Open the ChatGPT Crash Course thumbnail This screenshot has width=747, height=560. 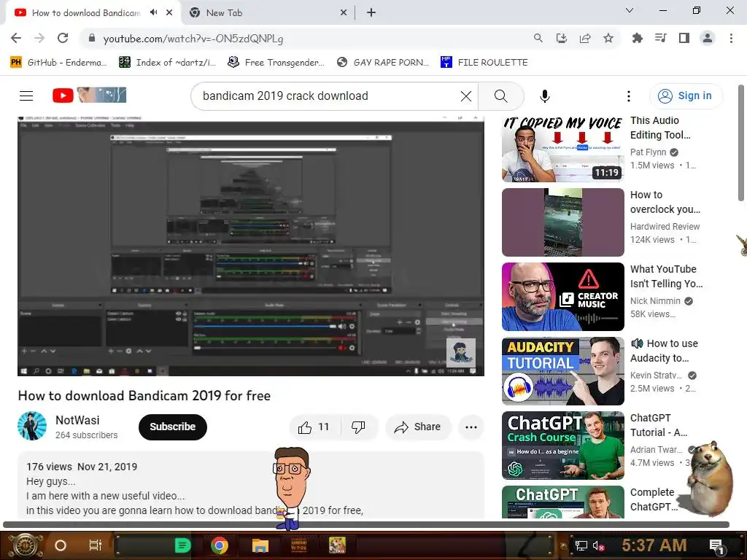point(562,446)
